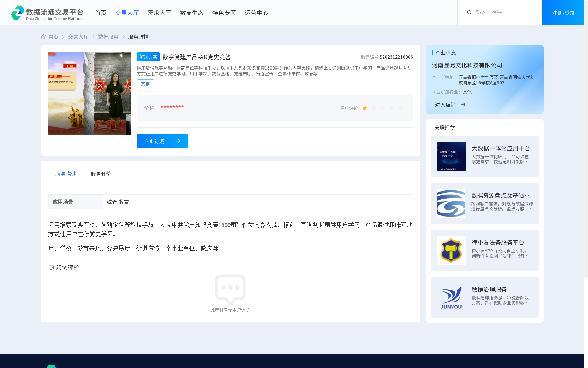
Task: Click the fourth rating star
Action: [x=391, y=108]
